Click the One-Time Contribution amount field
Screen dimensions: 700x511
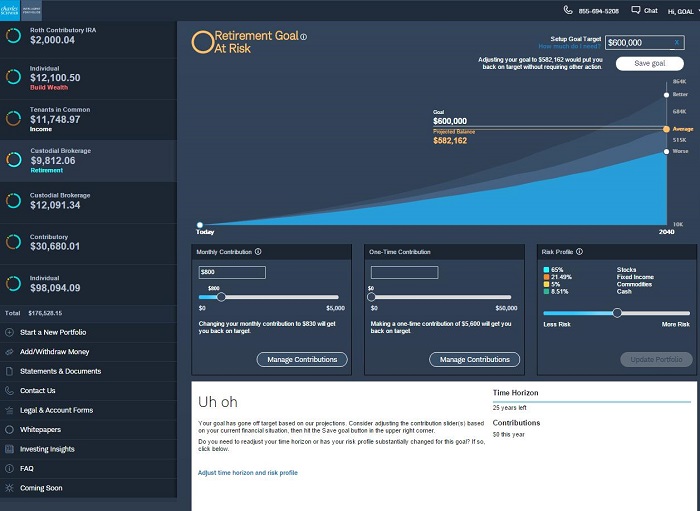[x=404, y=272]
